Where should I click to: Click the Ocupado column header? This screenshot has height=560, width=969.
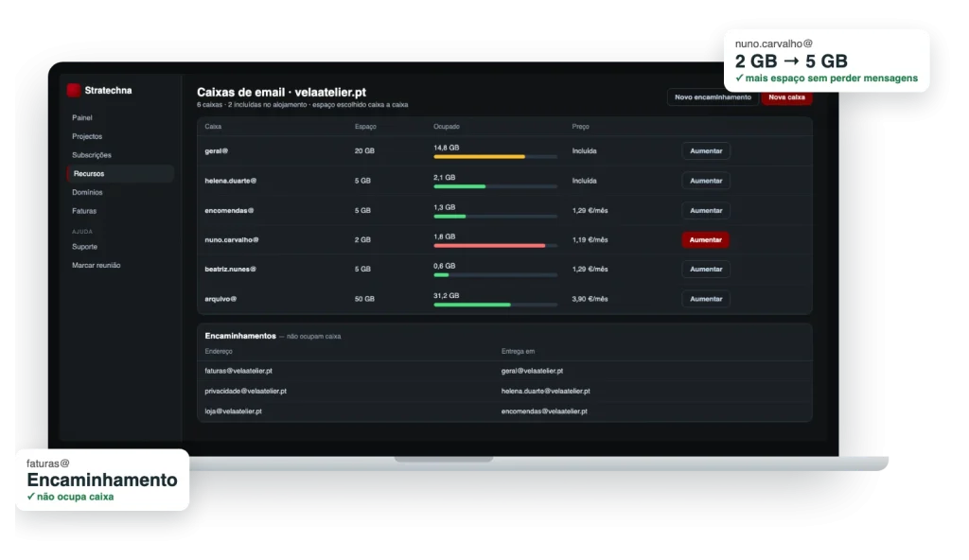[x=447, y=127]
